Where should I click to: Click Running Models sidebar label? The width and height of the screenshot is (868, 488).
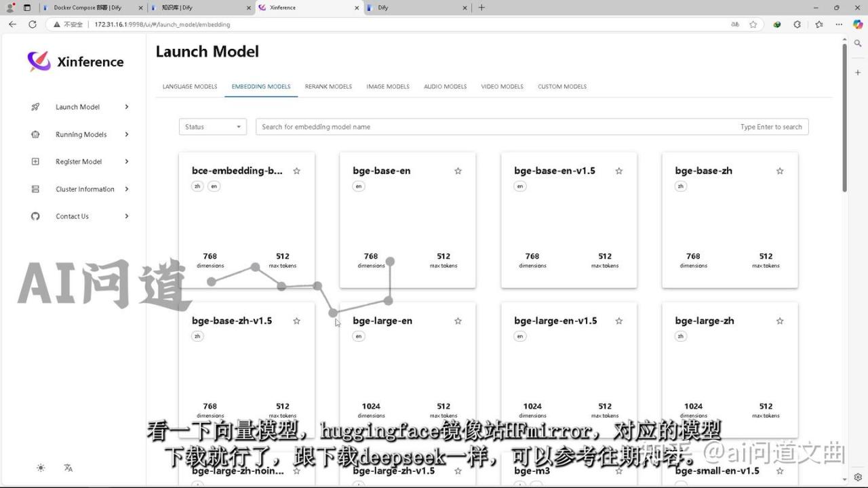[x=81, y=135]
